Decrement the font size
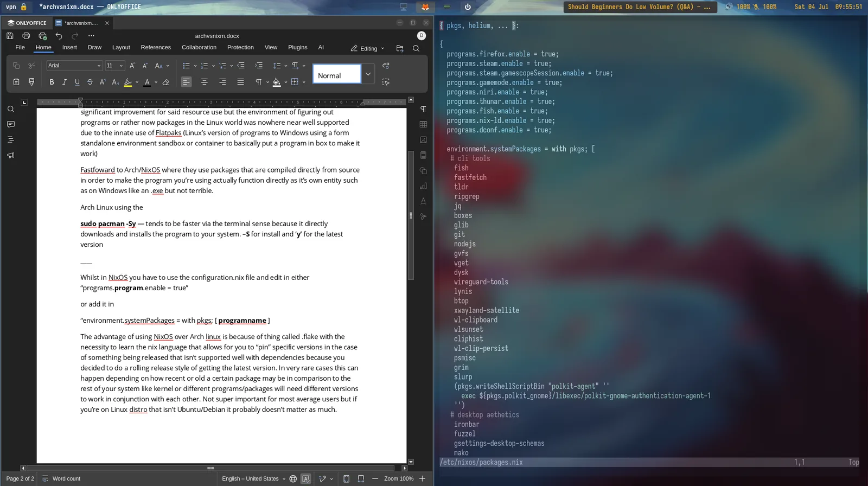Viewport: 868px width, 486px height. click(145, 66)
